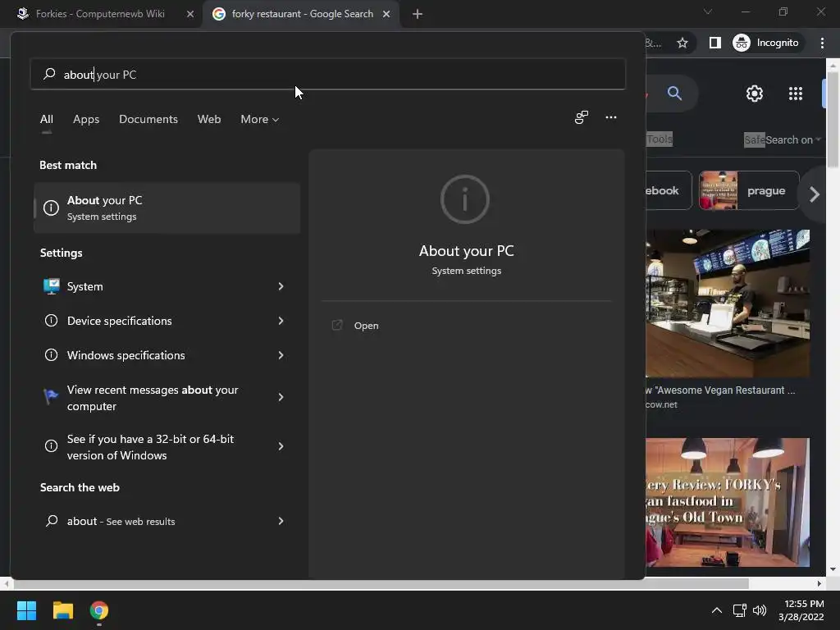Click the Device specifications info icon

[51, 321]
